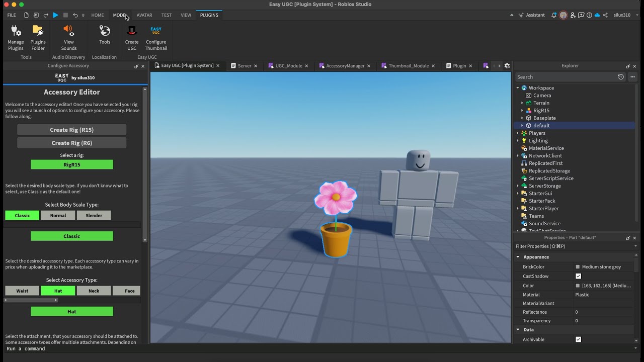Image resolution: width=644 pixels, height=362 pixels.
Task: Click the Redo arrow in the quick toolbar
Action: point(46,15)
